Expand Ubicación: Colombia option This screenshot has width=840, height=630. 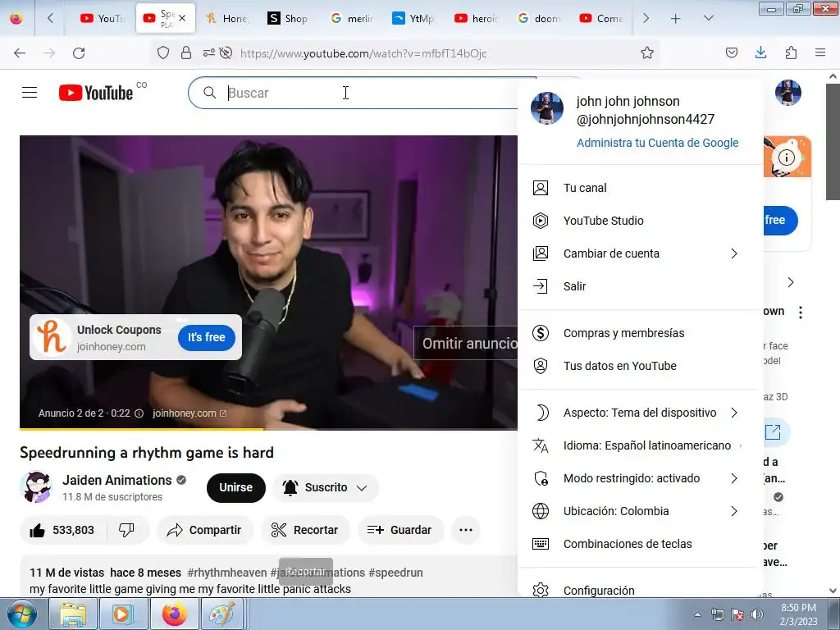(x=640, y=511)
